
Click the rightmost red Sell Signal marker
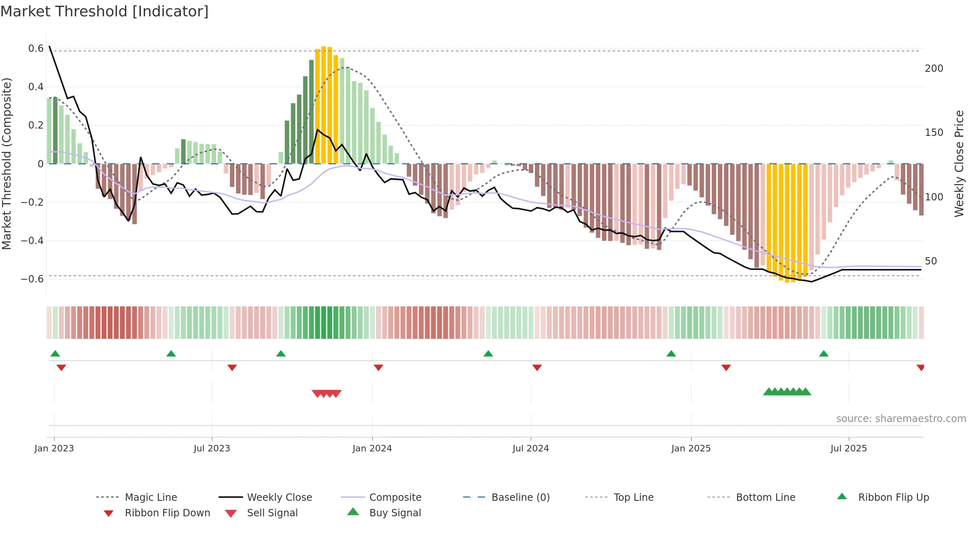click(336, 393)
